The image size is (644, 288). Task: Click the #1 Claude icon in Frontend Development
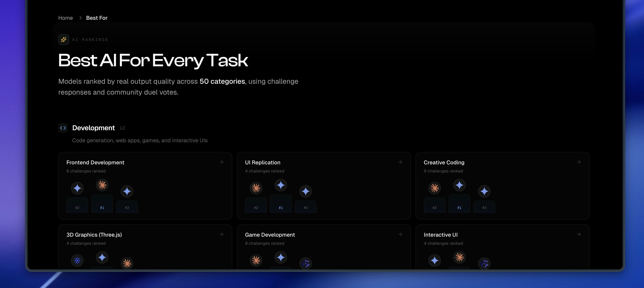[x=102, y=185]
